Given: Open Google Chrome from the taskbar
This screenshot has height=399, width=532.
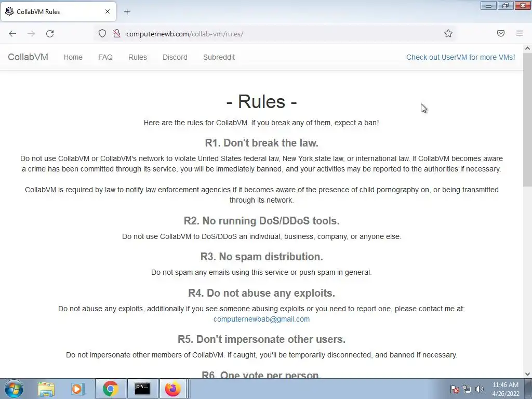Looking at the screenshot, I should tap(110, 389).
